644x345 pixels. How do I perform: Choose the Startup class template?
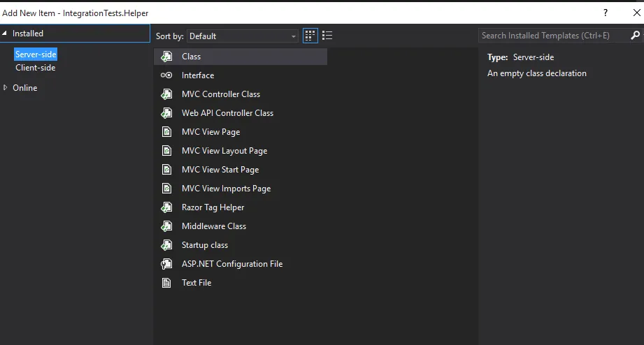coord(204,245)
